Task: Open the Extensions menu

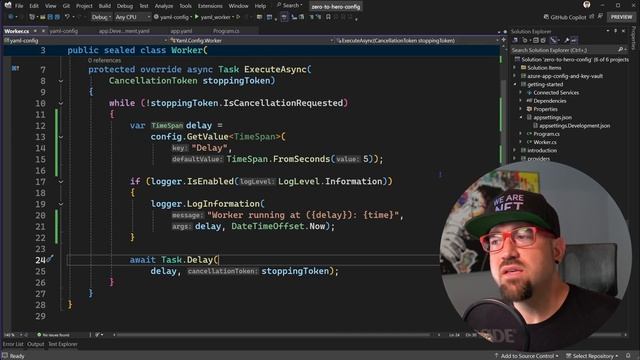Action: point(210,6)
